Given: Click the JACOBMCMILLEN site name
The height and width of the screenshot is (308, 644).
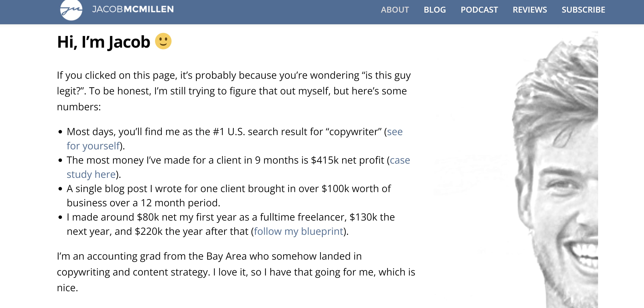Looking at the screenshot, I should pos(133,9).
